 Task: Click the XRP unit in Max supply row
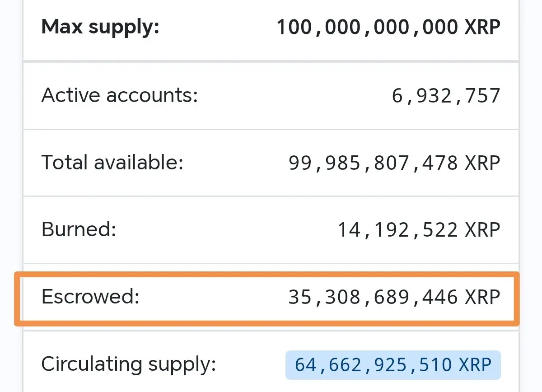(x=482, y=28)
